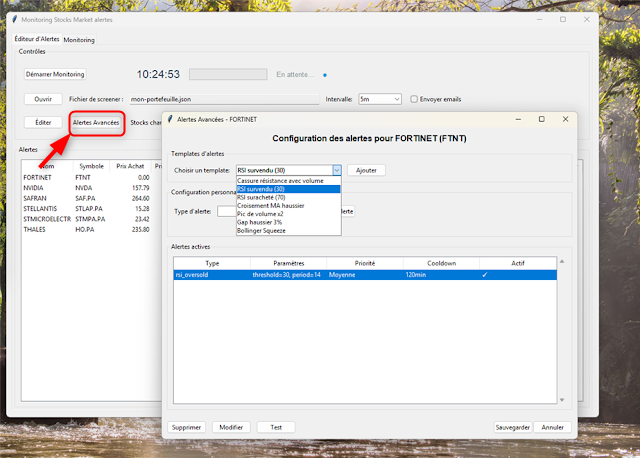Image resolution: width=640 pixels, height=458 pixels.
Task: Toggle the Actif checkmark for rsi_oversold
Action: (484, 274)
